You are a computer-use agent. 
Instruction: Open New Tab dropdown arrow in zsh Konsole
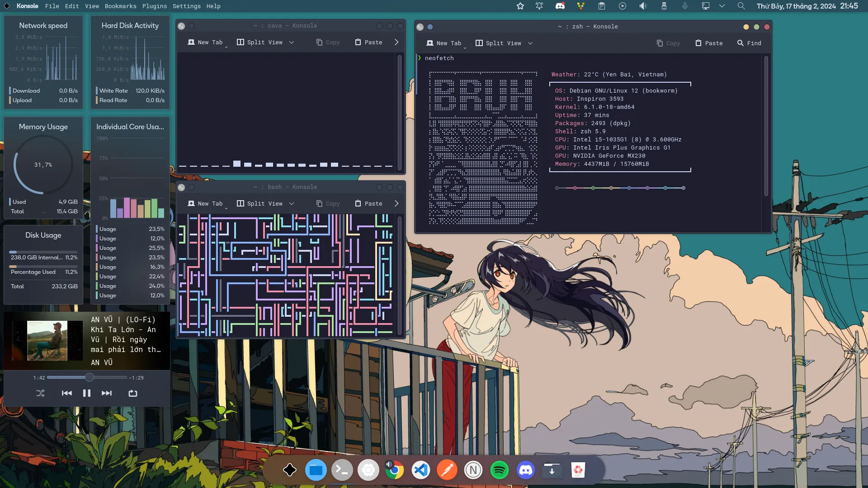[x=465, y=48]
